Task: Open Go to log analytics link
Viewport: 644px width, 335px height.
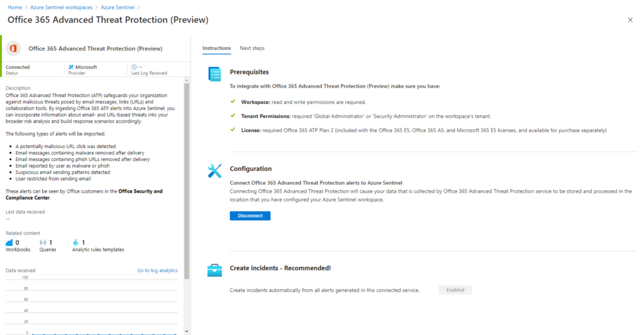Action: click(157, 271)
